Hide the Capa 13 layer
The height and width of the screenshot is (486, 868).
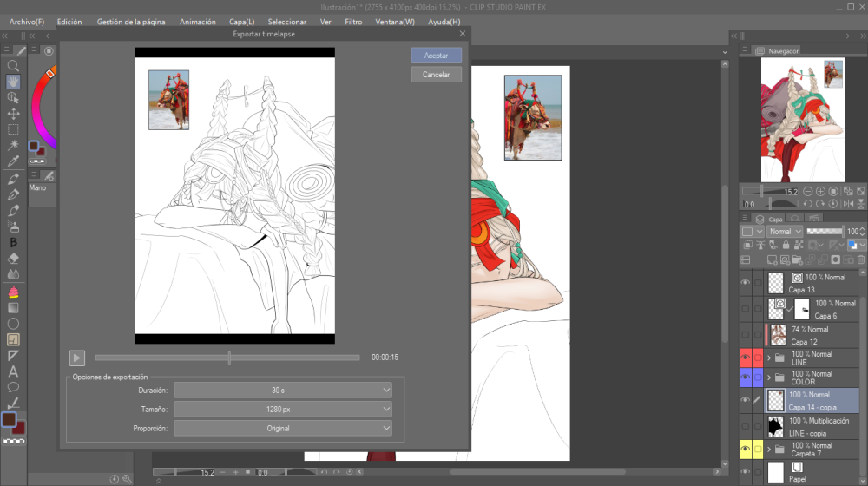point(746,283)
